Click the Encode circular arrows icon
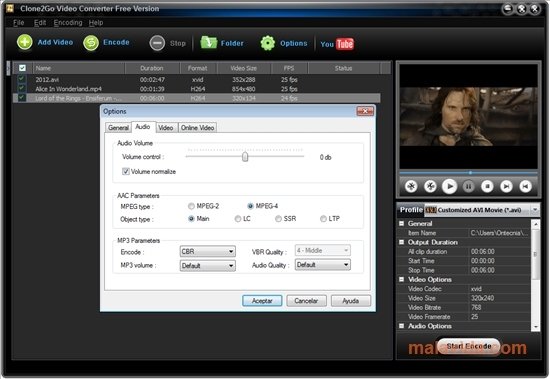Viewport: 550px width, 379px height. coord(91,43)
